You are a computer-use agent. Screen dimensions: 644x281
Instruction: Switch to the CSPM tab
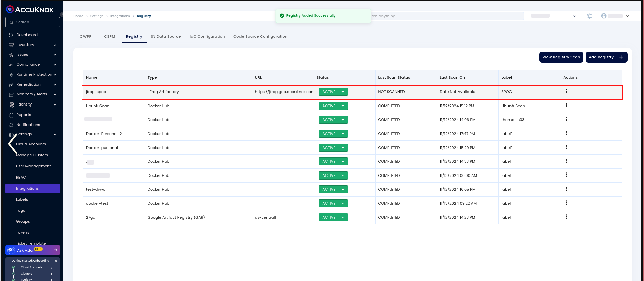[110, 37]
